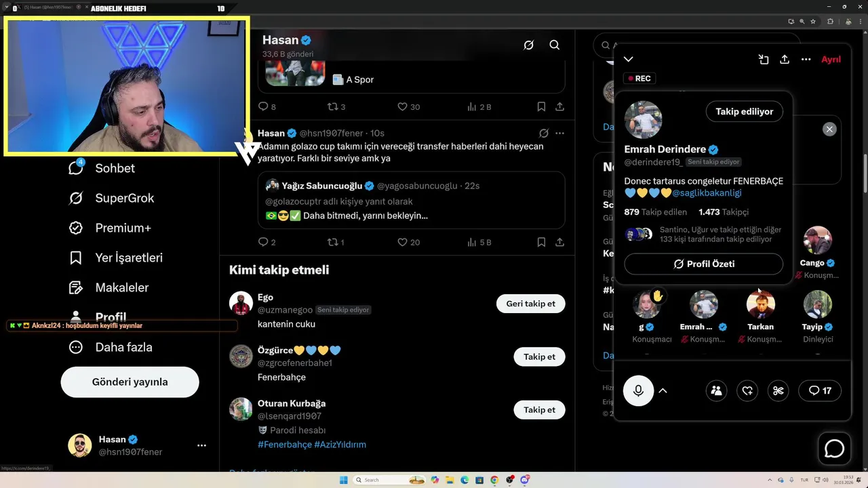This screenshot has width=868, height=488.
Task: Bookmark the A Spor post
Action: point(541,106)
